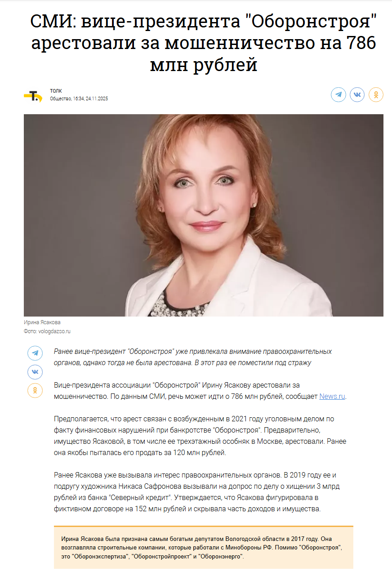392x576 pixels.
Task: Share via Odnoklassniki icon near publication date
Action: [x=376, y=94]
